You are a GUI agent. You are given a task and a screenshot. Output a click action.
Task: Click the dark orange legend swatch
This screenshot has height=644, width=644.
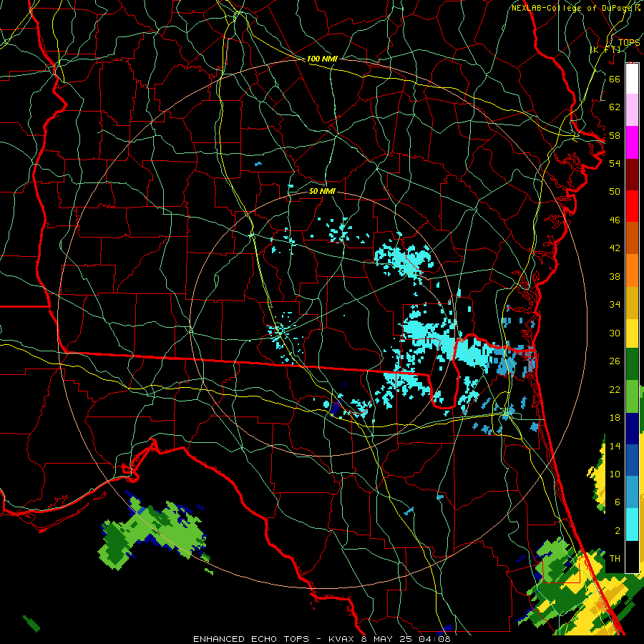[x=632, y=238]
